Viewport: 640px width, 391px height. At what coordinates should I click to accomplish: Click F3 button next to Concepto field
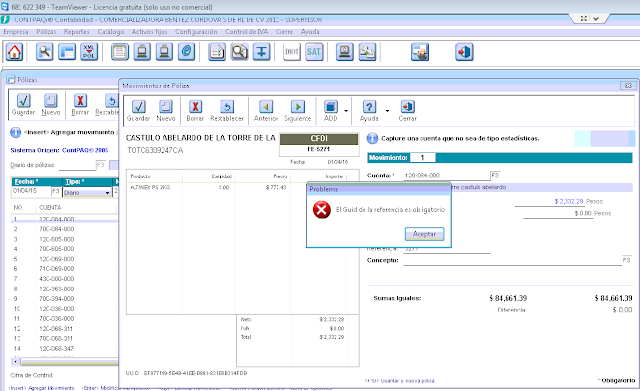(626, 260)
